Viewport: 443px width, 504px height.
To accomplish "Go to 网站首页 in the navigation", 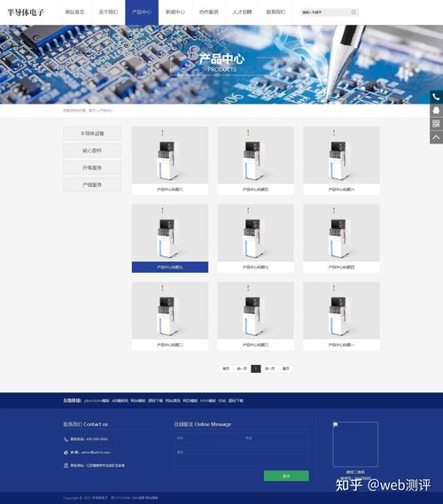I will pyautogui.click(x=74, y=12).
